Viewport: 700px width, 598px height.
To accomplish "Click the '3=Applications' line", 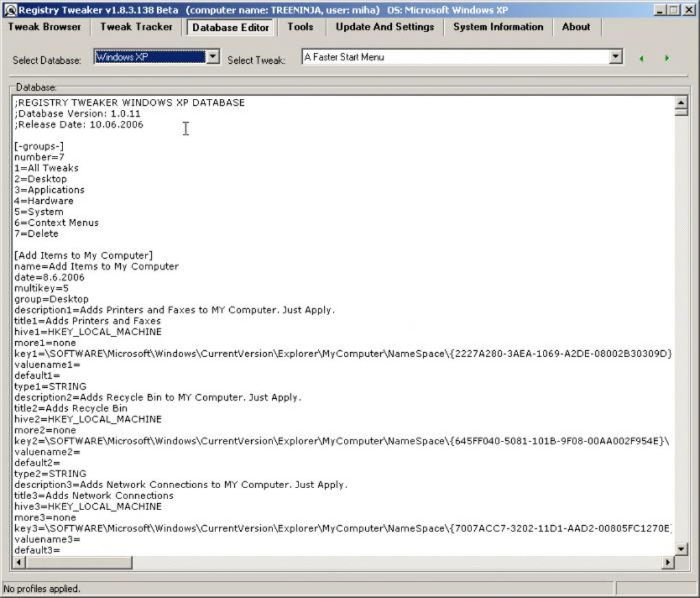I will [49, 189].
